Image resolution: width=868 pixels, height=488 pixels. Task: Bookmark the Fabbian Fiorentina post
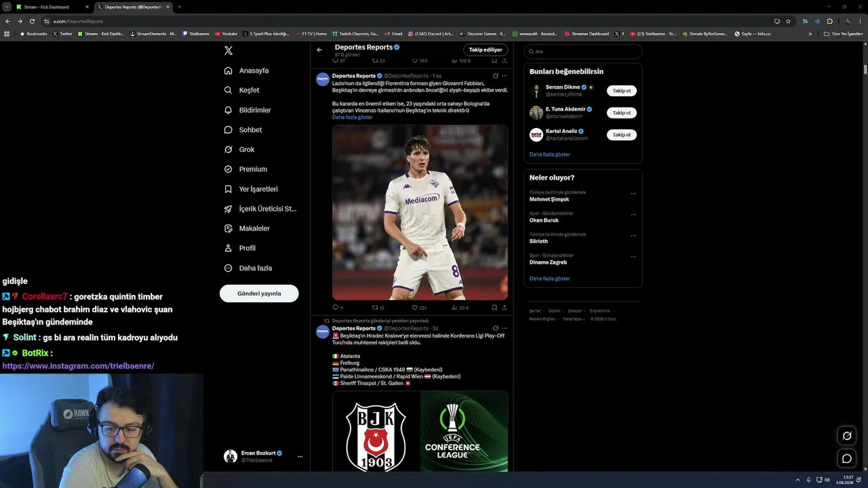tap(494, 308)
